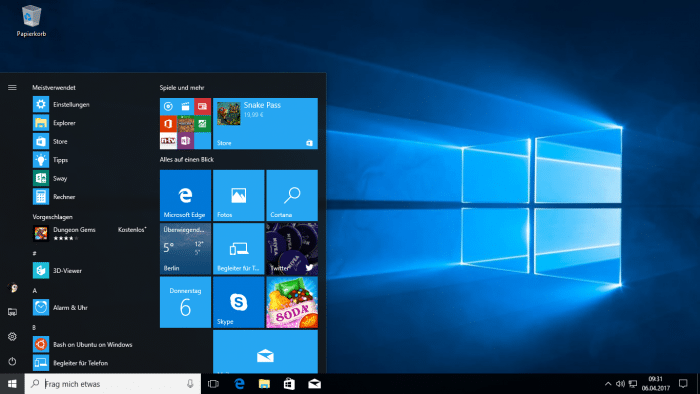
Task: Open green finance chart tile
Action: (203, 124)
